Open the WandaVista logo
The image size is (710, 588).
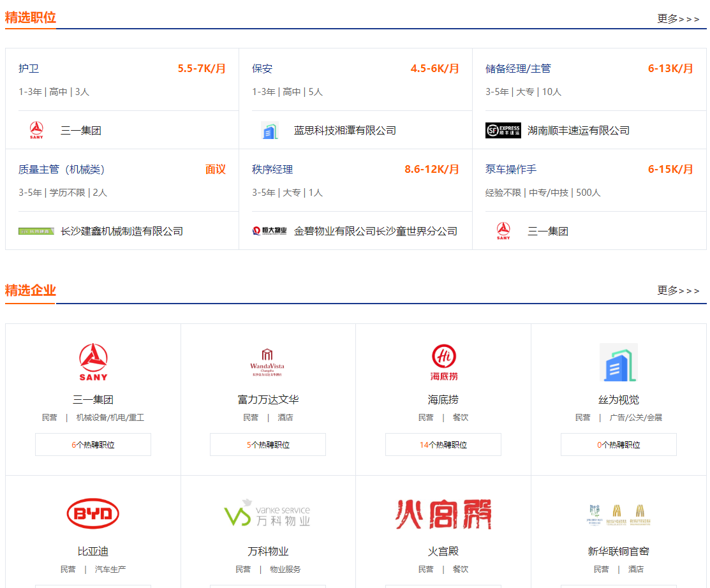click(x=268, y=362)
